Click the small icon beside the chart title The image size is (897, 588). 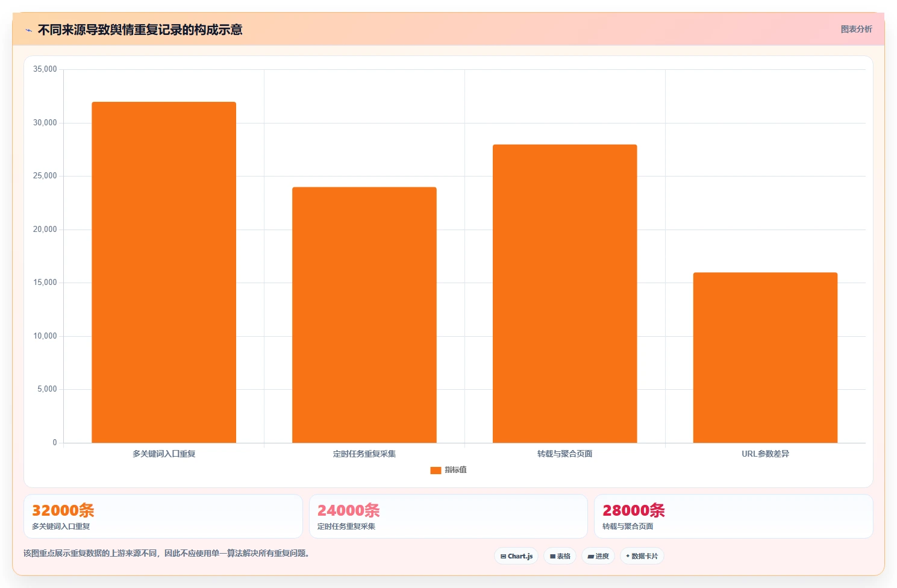(28, 30)
